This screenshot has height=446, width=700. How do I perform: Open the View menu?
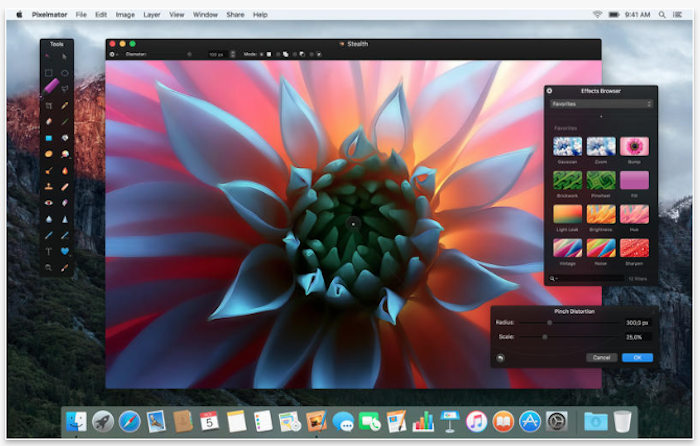(177, 15)
